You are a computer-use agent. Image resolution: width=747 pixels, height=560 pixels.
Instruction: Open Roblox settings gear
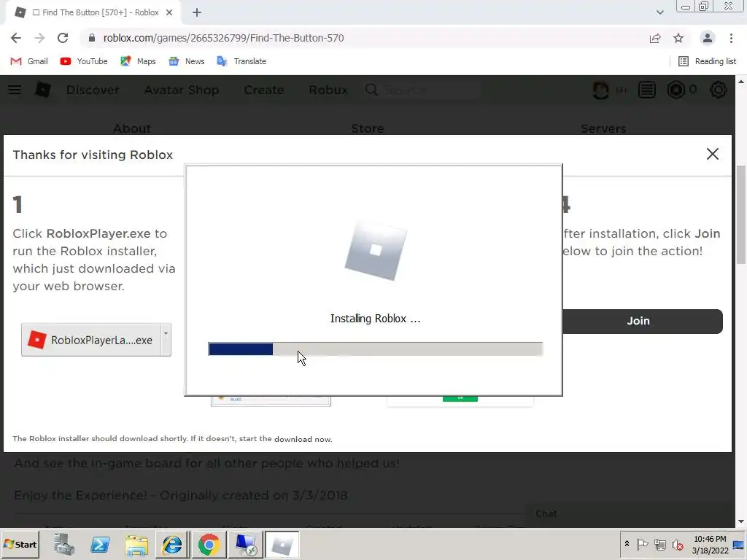[719, 90]
